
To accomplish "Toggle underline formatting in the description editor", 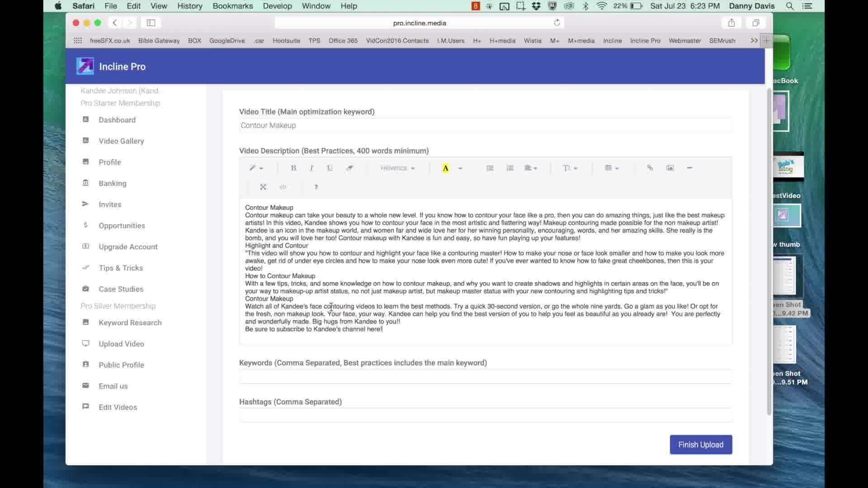I will tap(330, 168).
